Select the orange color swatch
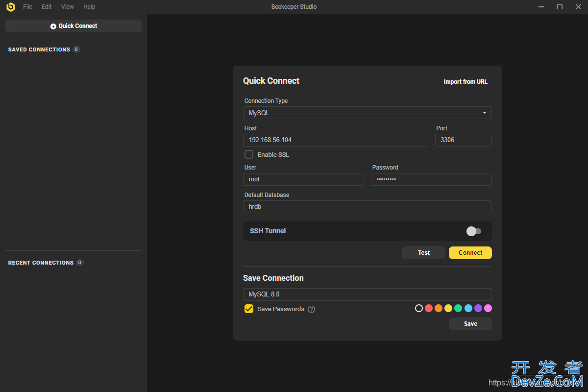Screen dimensions: 588x392 point(439,308)
